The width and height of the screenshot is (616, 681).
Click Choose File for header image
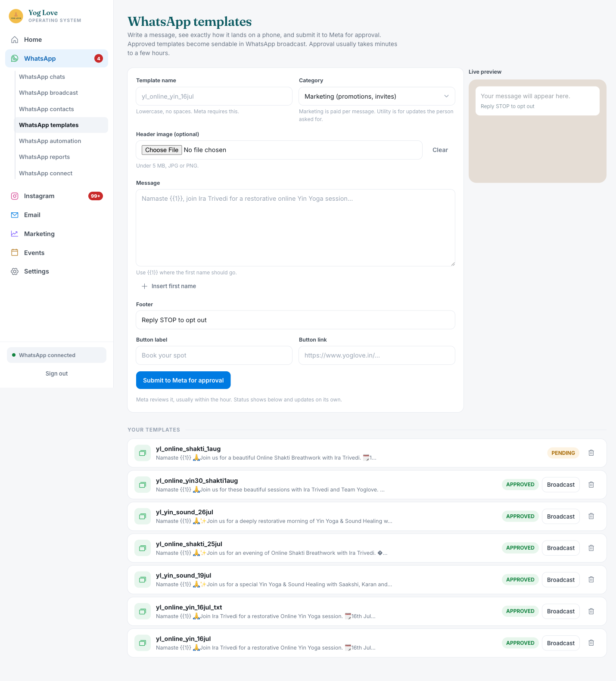pyautogui.click(x=162, y=150)
